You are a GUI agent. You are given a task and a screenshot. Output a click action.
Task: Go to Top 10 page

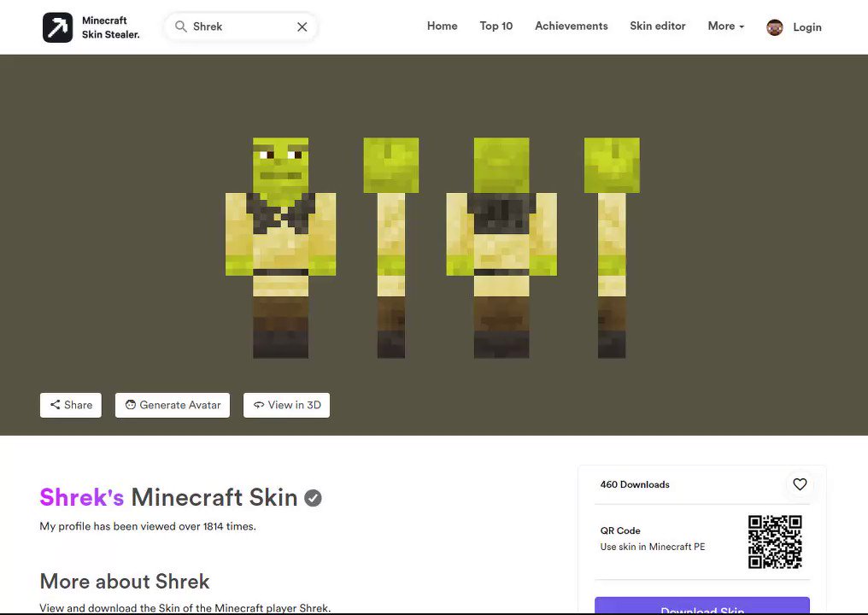tap(496, 26)
